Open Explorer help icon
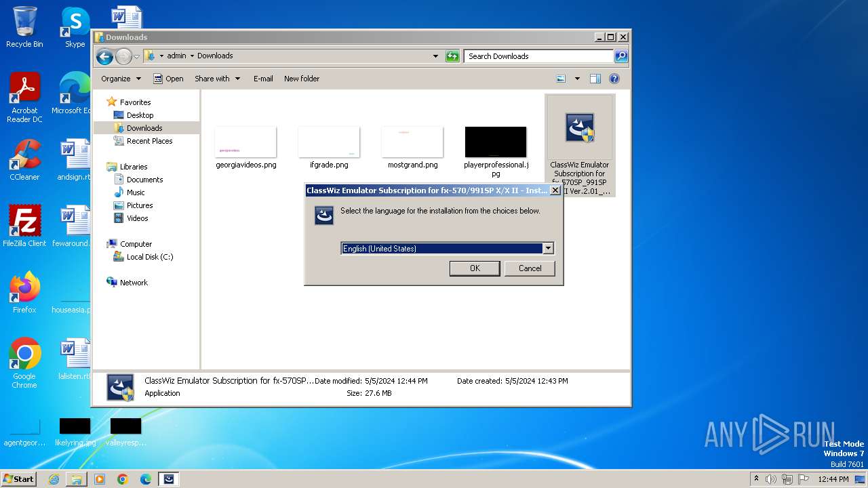 click(614, 79)
